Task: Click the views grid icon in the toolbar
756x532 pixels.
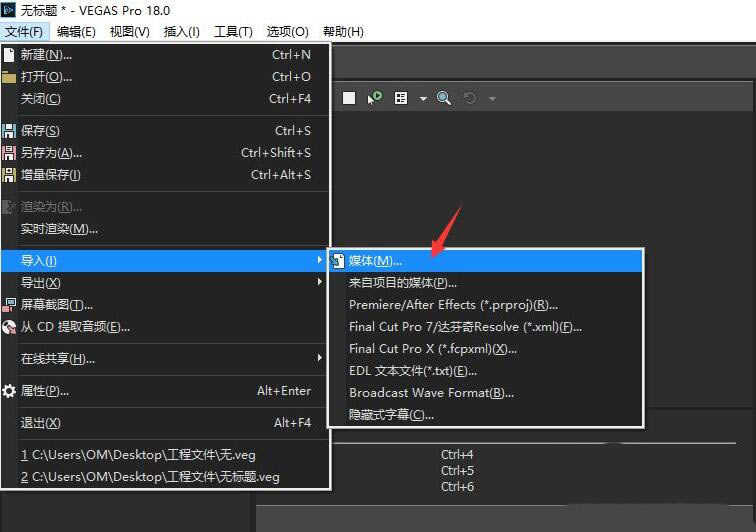Action: pos(401,98)
